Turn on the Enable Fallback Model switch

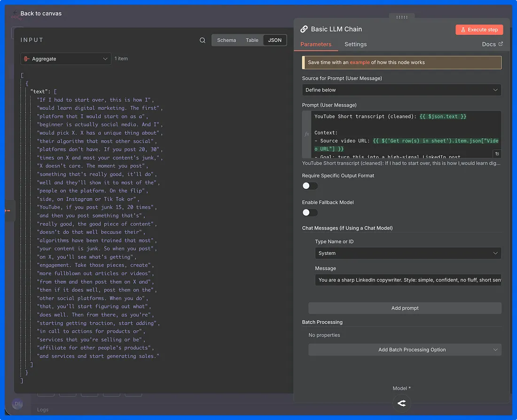point(310,212)
